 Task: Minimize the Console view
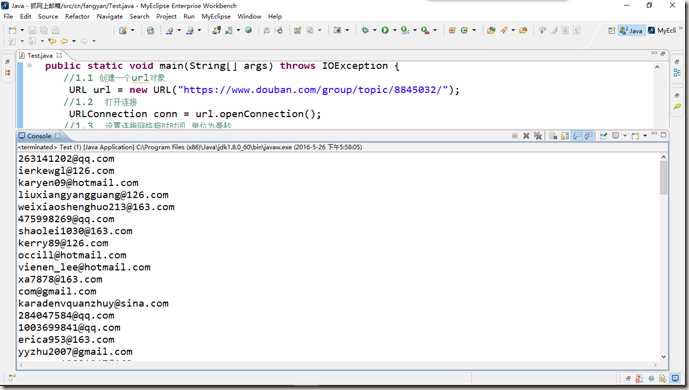click(x=653, y=134)
